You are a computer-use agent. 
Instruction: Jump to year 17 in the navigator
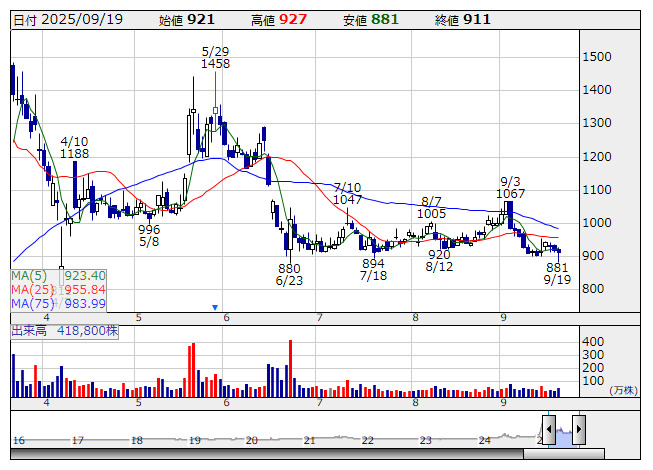coord(78,440)
